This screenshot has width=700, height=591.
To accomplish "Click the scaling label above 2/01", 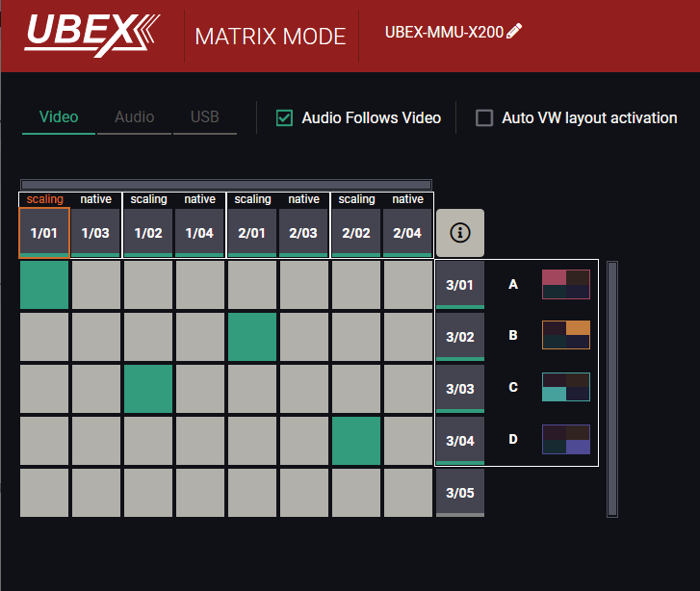I will 252,199.
